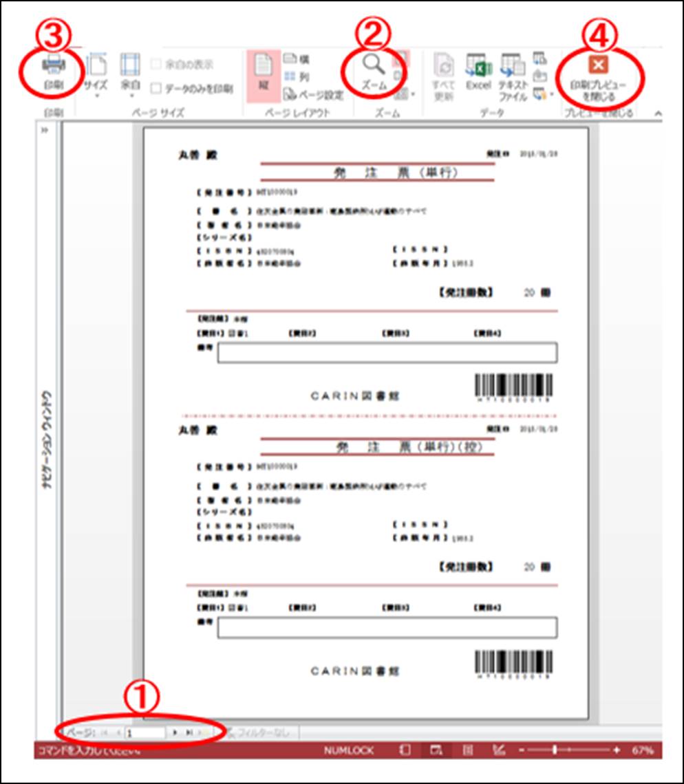Expand the ナビゲーション ウィンドウ pane
This screenshot has width=684, height=784.
[44, 131]
